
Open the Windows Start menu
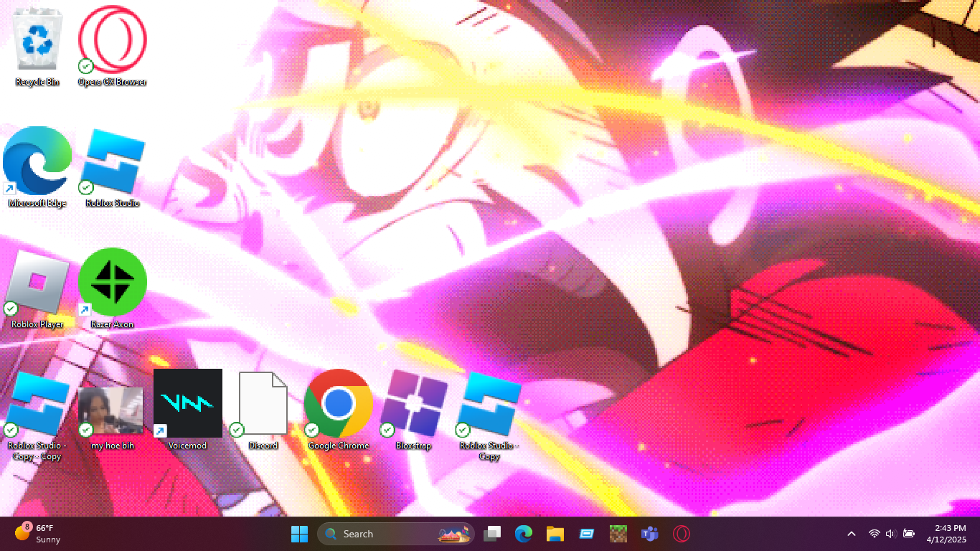pos(299,534)
